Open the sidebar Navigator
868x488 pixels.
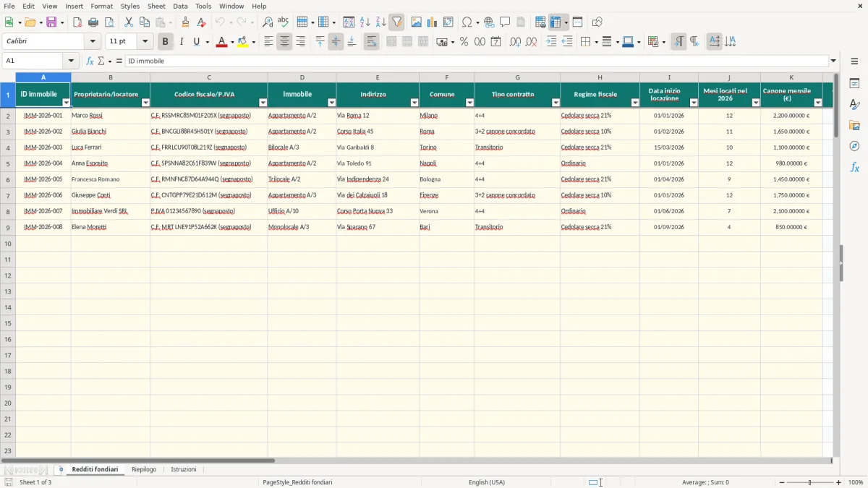pyautogui.click(x=854, y=146)
